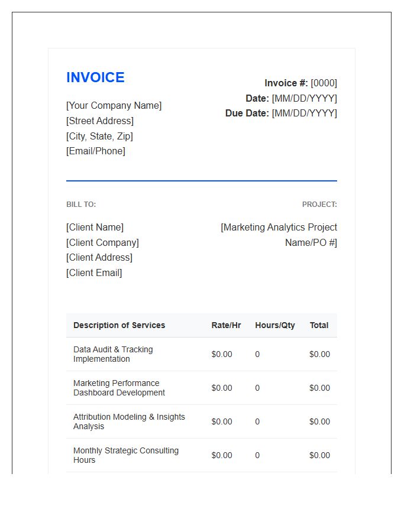Click the [Street Address] placeholder

[100, 121]
